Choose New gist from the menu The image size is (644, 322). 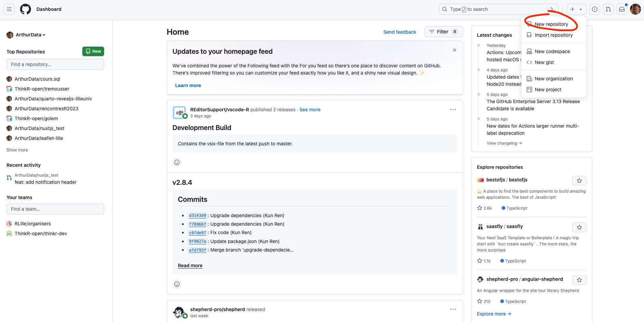pyautogui.click(x=554, y=62)
